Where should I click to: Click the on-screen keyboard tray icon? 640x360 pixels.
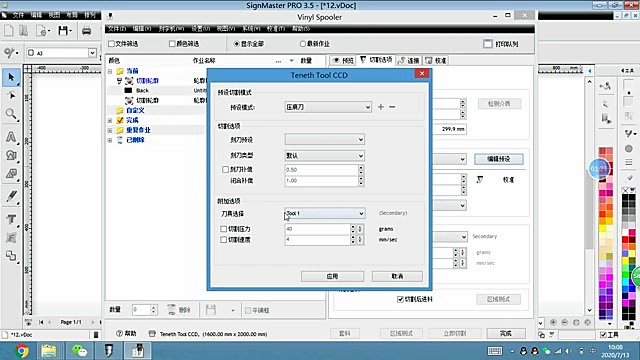[x=495, y=351]
